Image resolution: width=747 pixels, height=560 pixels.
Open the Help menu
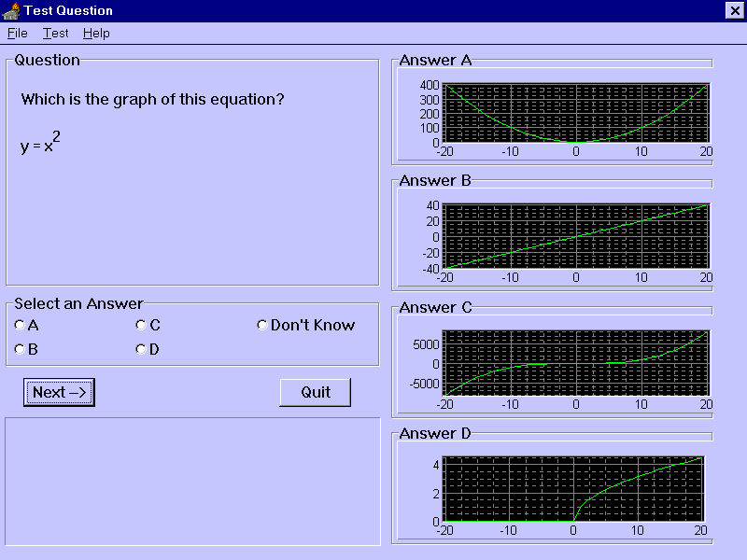point(96,34)
